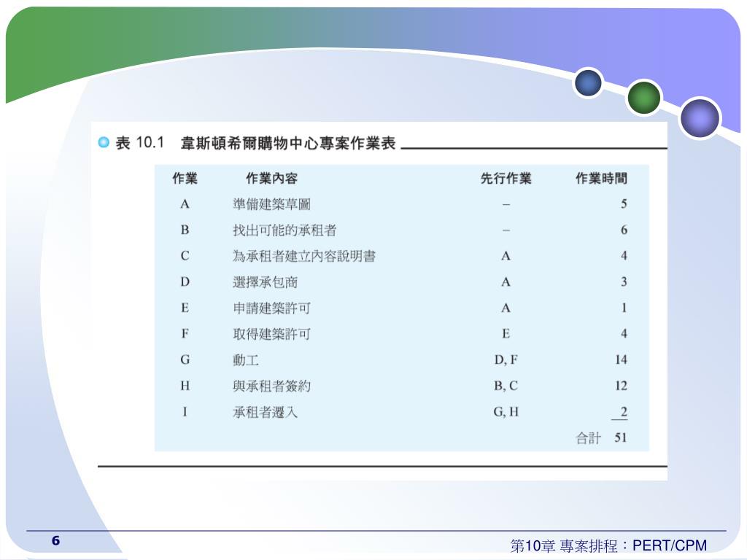The width and height of the screenshot is (747, 560).
Task: Select the column header 作業內容
Action: click(271, 178)
